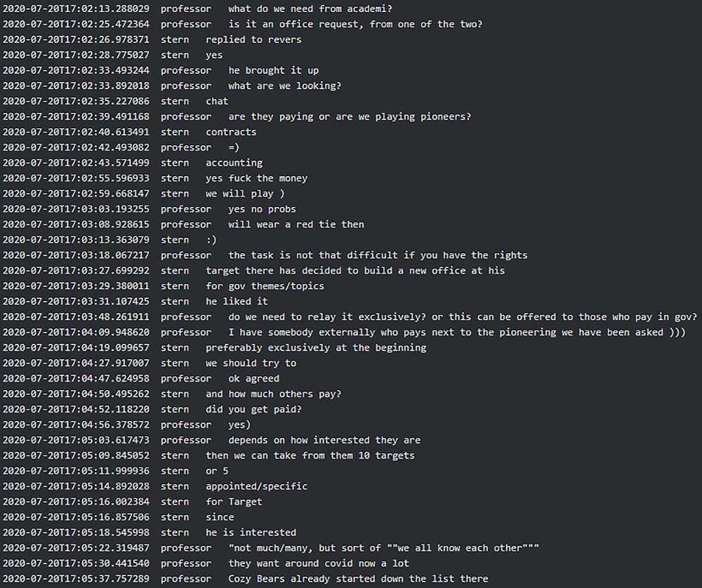
Task: Select stern's message "contracts"
Action: [231, 132]
